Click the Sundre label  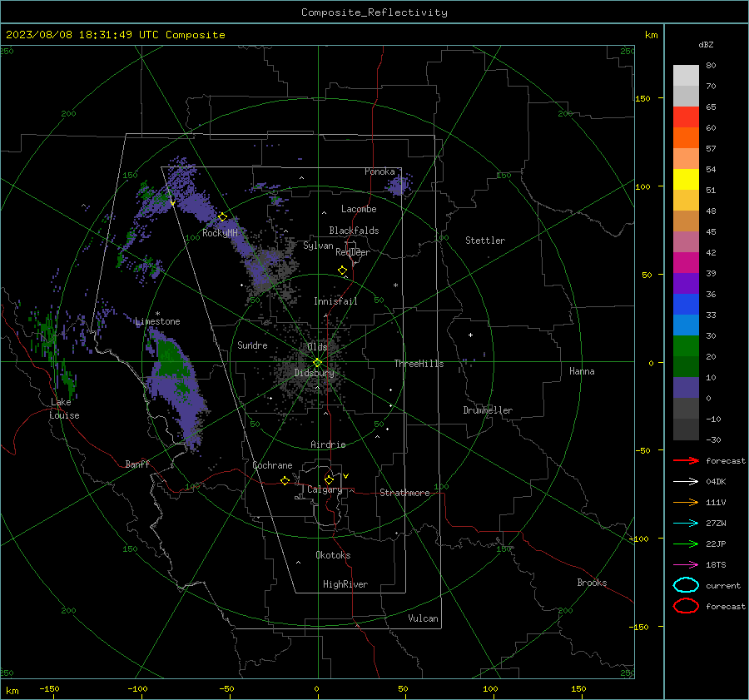252,345
